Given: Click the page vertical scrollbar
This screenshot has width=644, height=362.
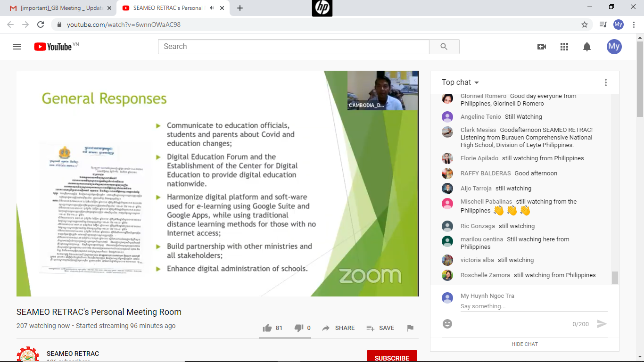Looking at the screenshot, I should click(640, 79).
